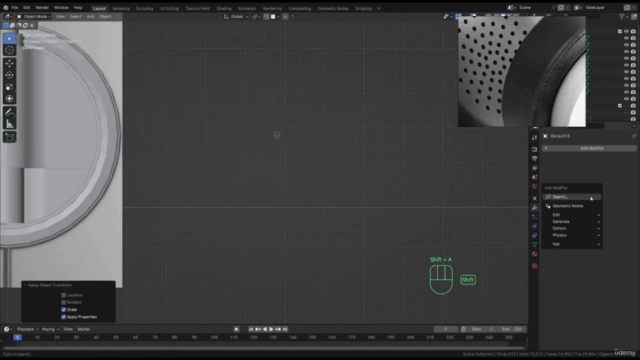Toggle auto keying record button
Image resolution: width=640 pixels, height=360 pixels.
click(236, 329)
